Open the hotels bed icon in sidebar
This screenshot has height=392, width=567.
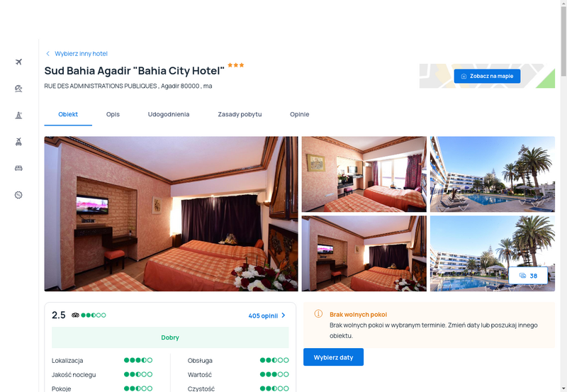pos(19,168)
